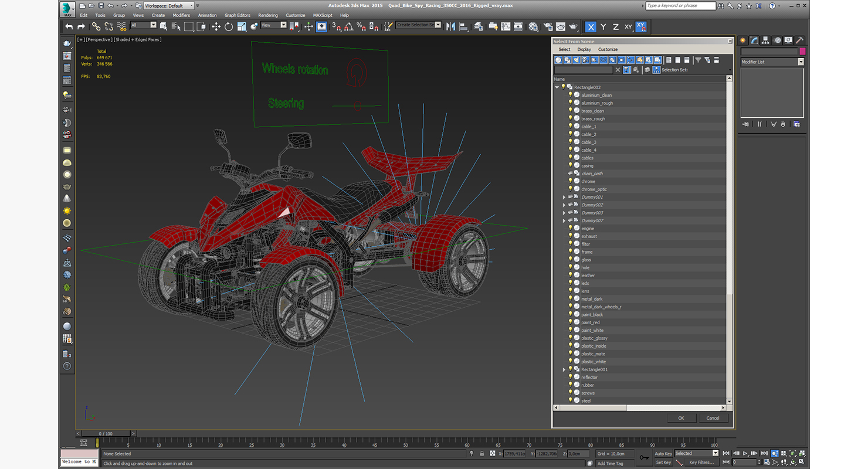Click the Render Production teapot icon
The image size is (868, 469).
(x=573, y=26)
